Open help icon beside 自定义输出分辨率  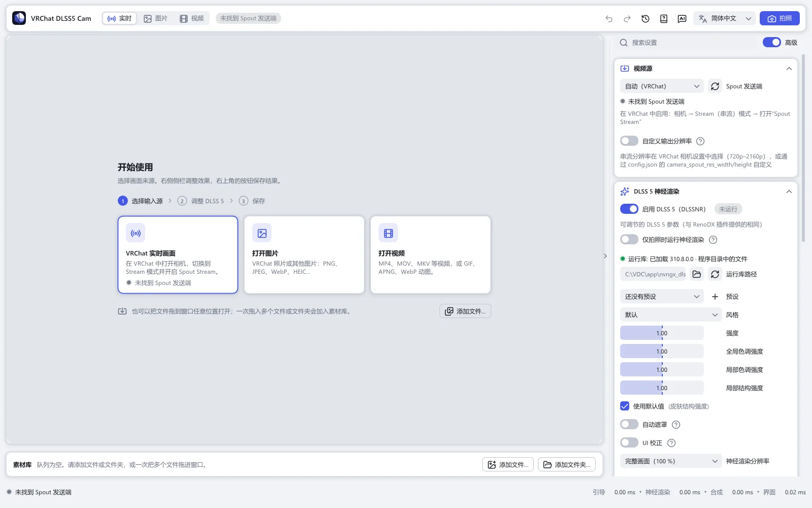[x=700, y=141]
